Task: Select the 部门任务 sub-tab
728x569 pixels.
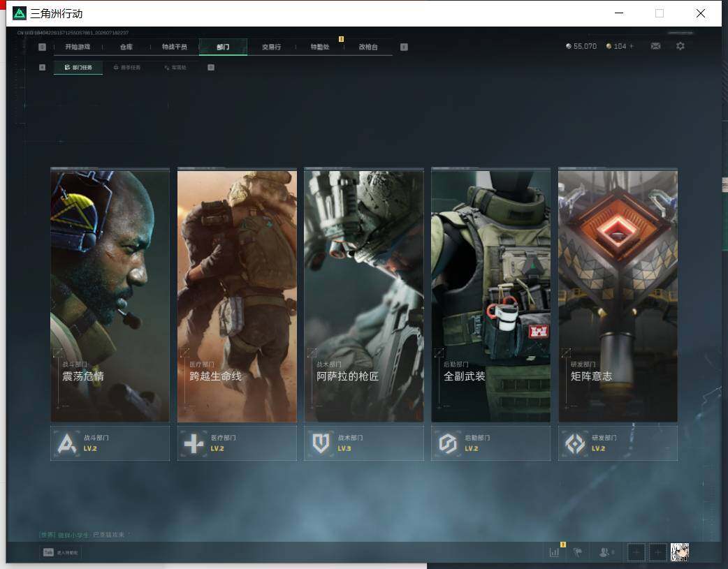Action: [x=78, y=67]
